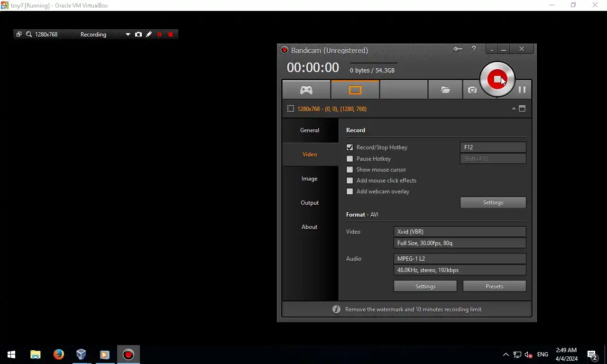Open the 2:49 AM clock calendar

click(566, 355)
